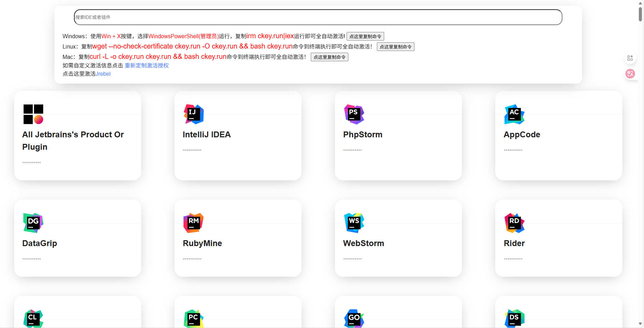Copy the Windows activation command button

click(365, 36)
